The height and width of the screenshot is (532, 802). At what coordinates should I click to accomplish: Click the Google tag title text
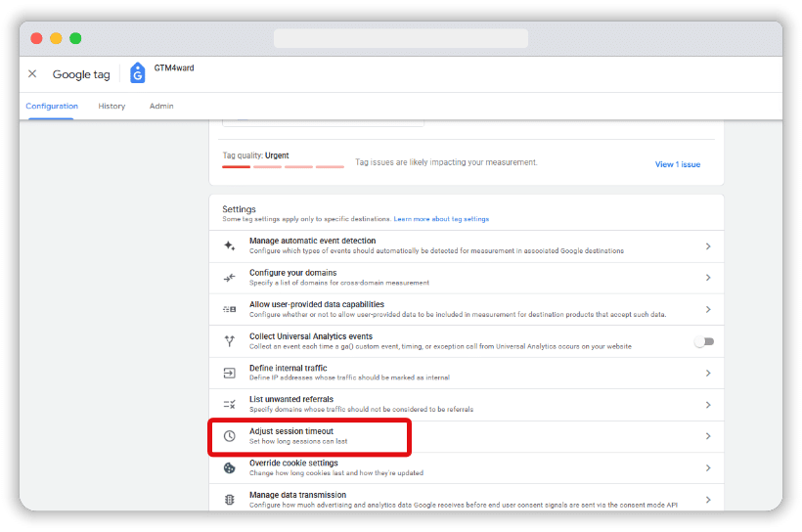(x=81, y=74)
